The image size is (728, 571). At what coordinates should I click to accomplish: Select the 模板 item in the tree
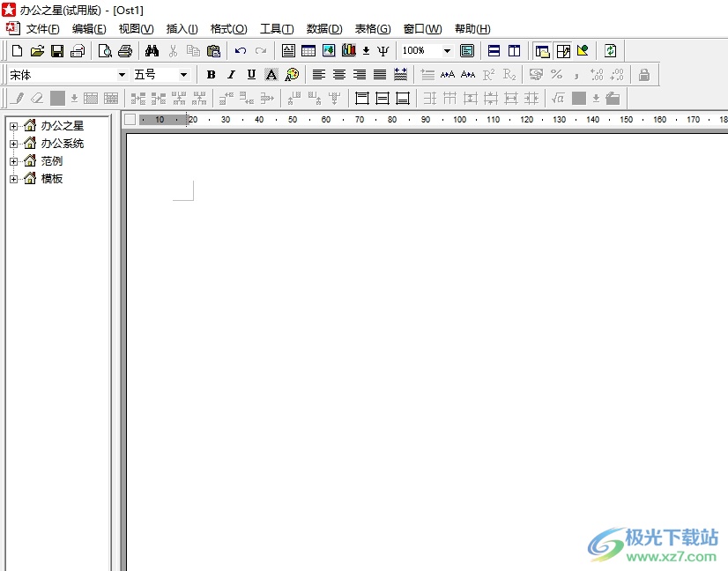pyautogui.click(x=52, y=179)
